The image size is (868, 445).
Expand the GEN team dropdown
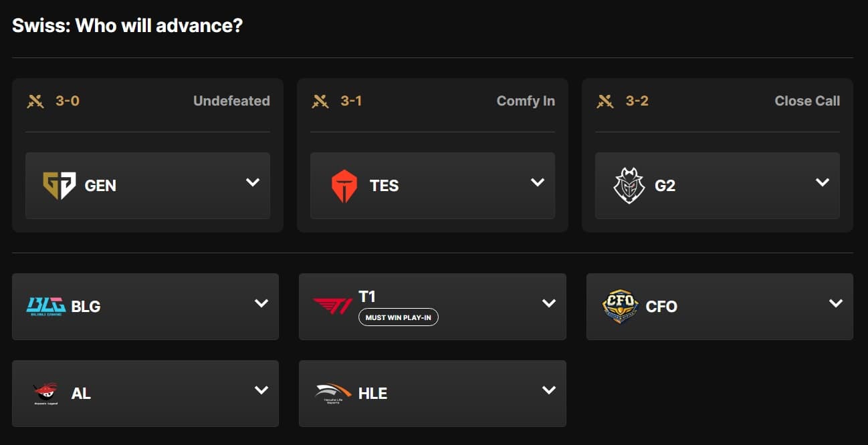252,182
